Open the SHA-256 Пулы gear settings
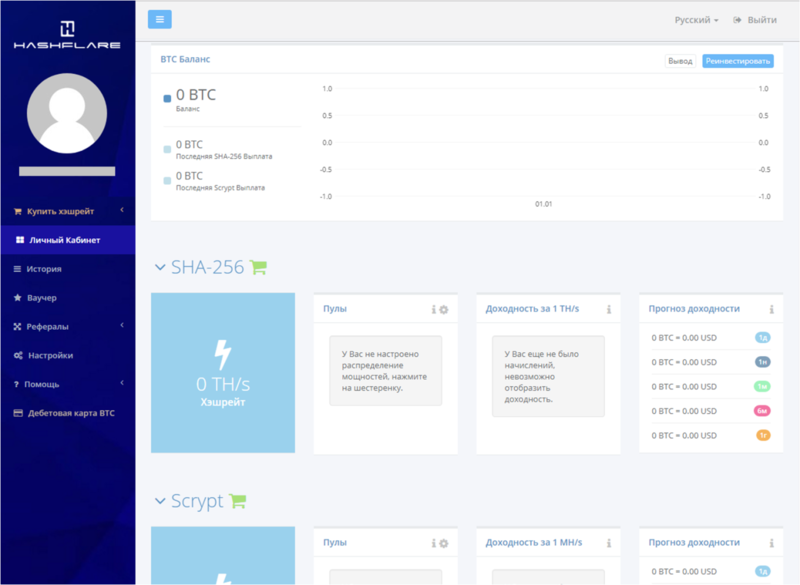The height and width of the screenshot is (585, 800). tap(444, 310)
